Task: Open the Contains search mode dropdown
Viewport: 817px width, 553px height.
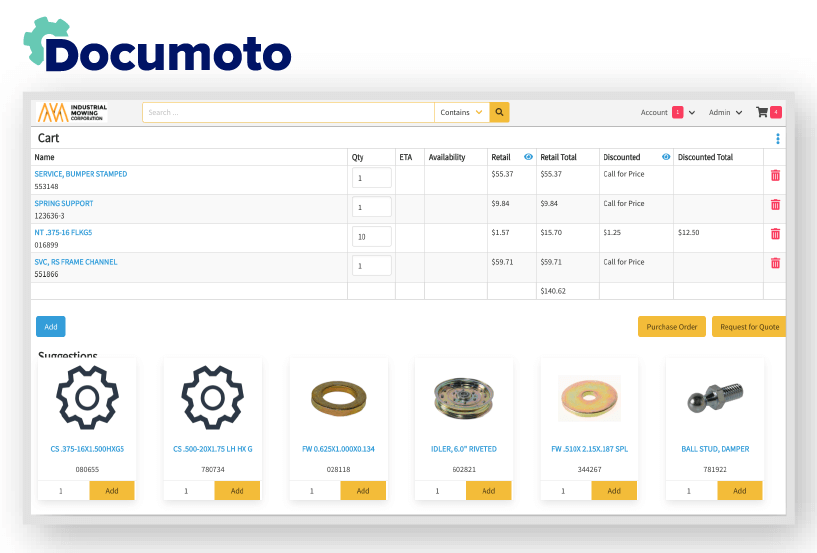Action: (462, 112)
